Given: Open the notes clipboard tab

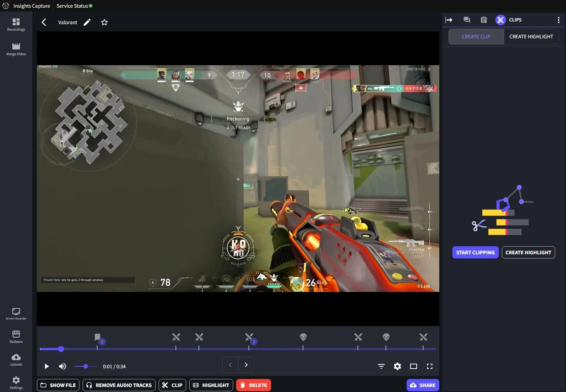Looking at the screenshot, I should [484, 20].
